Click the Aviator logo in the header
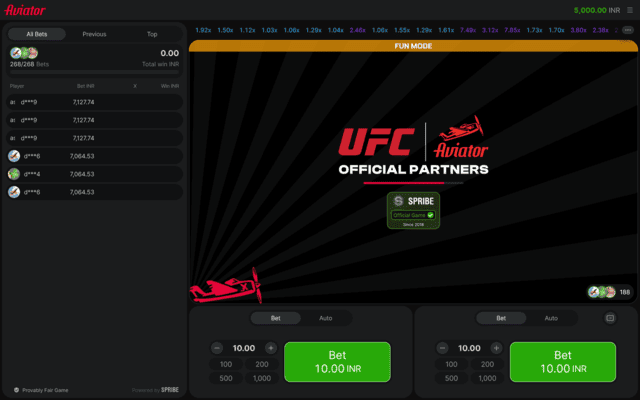This screenshot has width=640, height=400. [25, 10]
